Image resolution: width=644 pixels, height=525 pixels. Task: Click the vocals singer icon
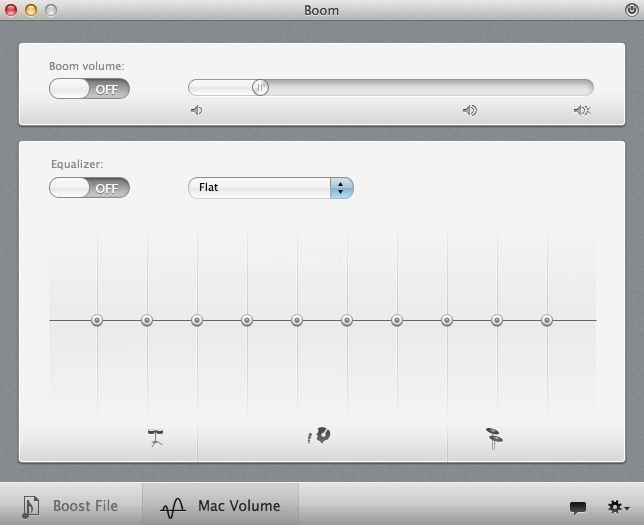(x=320, y=435)
